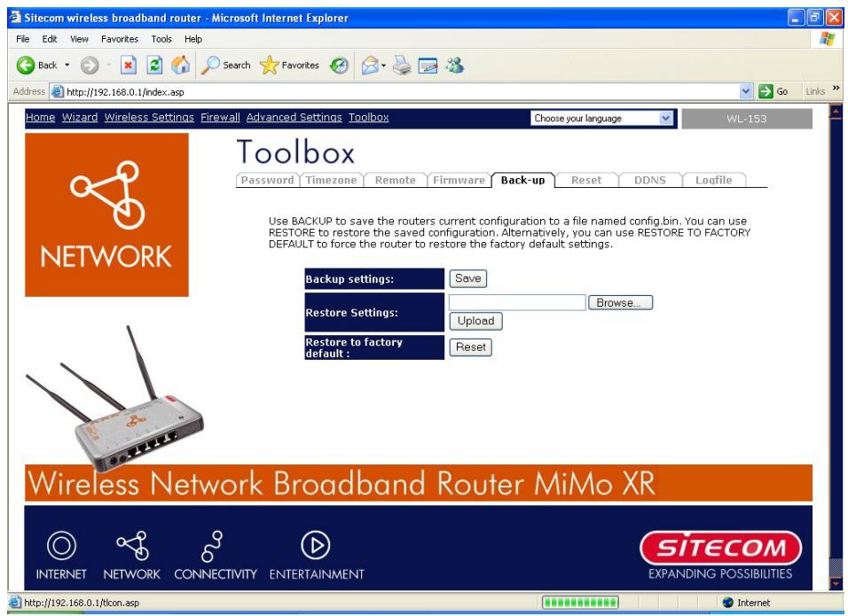This screenshot has width=848, height=616.
Task: Click the restore file path field
Action: coord(517,302)
